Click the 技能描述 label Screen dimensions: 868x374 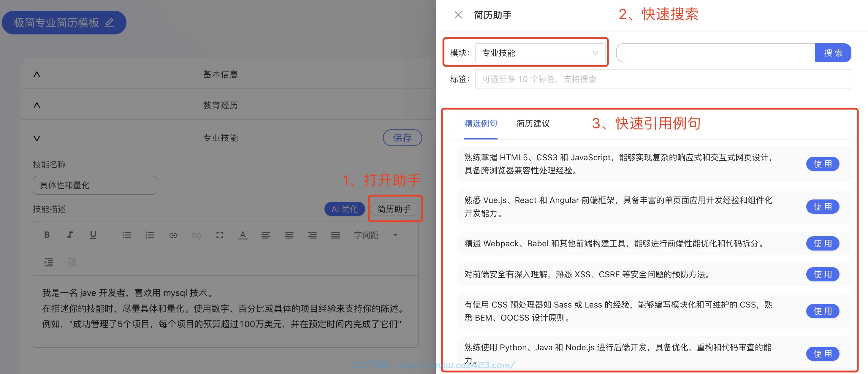click(x=49, y=209)
